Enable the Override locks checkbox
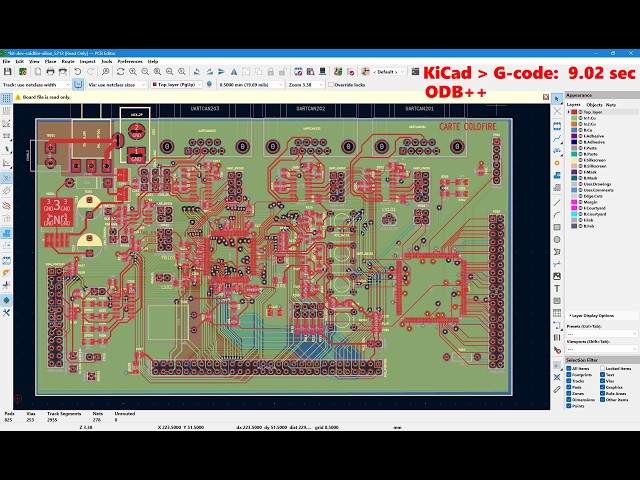 click(331, 85)
